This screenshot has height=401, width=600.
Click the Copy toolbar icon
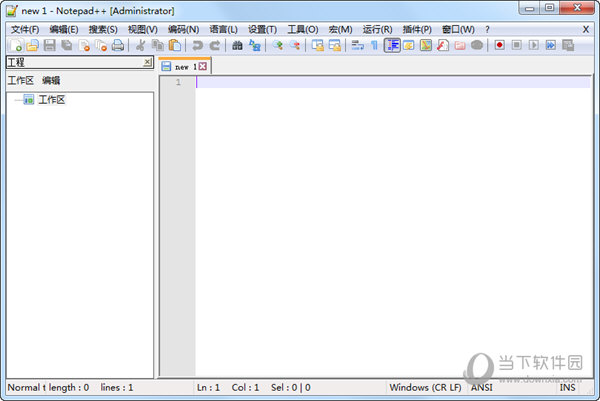pyautogui.click(x=158, y=46)
